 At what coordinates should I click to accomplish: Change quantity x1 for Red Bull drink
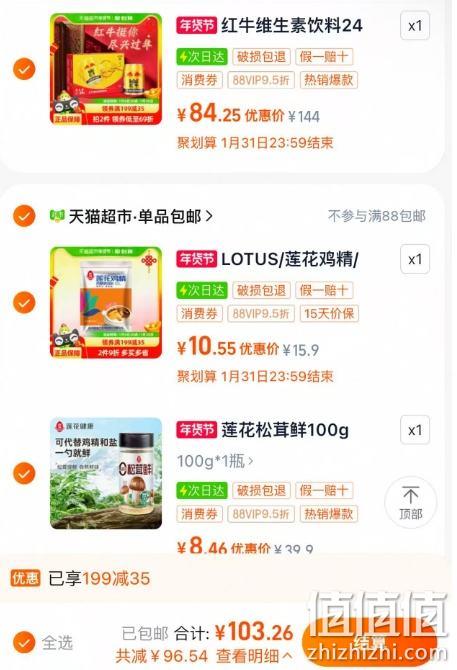click(x=415, y=26)
